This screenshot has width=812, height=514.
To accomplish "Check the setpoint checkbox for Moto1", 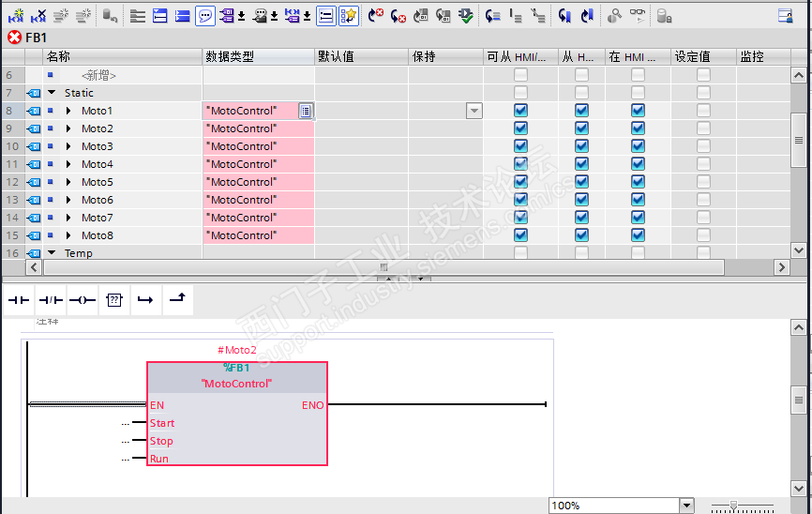I will (703, 111).
